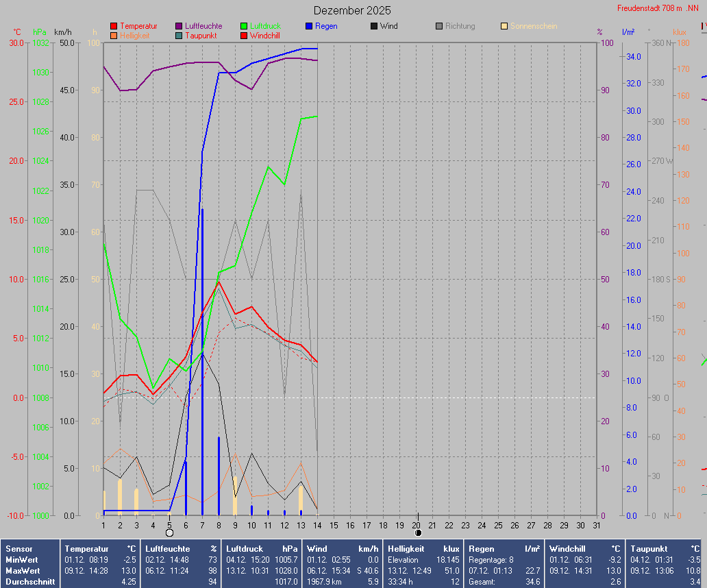
Task: Click the green Luftdruck legend square
Action: point(244,26)
